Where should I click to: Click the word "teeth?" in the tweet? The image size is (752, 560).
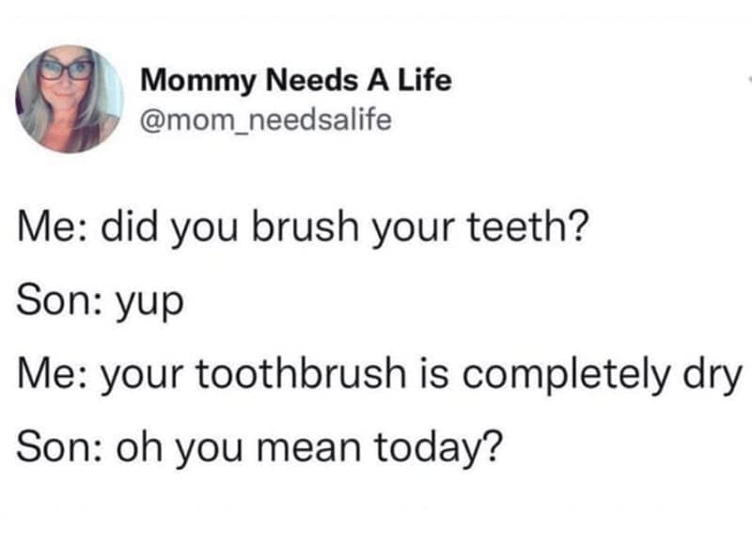pyautogui.click(x=532, y=226)
